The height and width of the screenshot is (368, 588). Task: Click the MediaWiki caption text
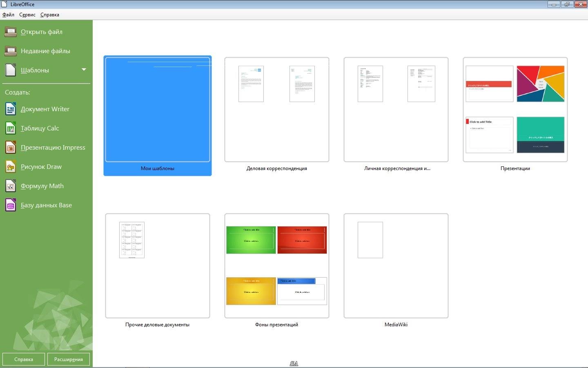point(396,325)
